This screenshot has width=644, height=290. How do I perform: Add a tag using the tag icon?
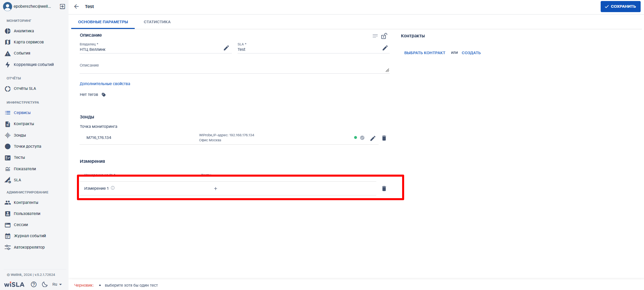(x=104, y=95)
